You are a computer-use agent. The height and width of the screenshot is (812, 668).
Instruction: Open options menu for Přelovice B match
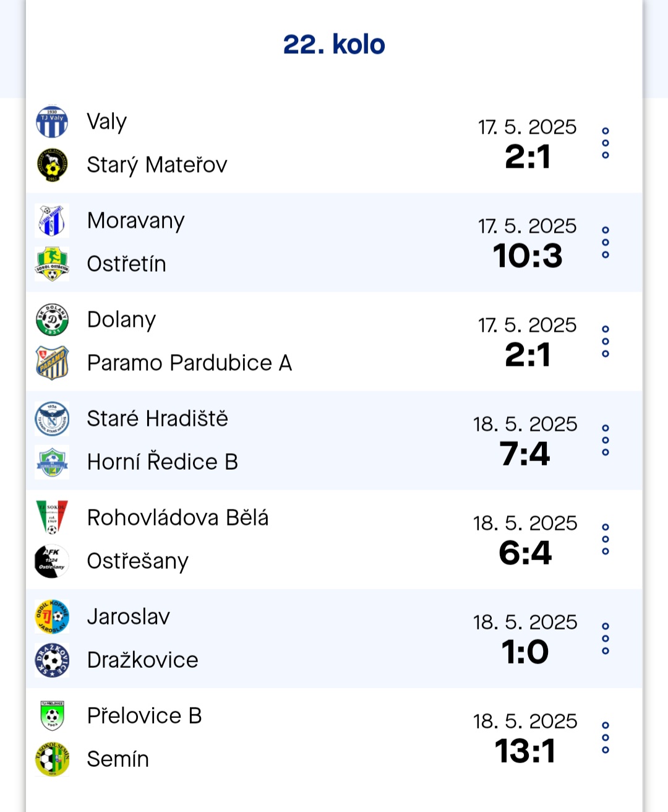point(606,737)
